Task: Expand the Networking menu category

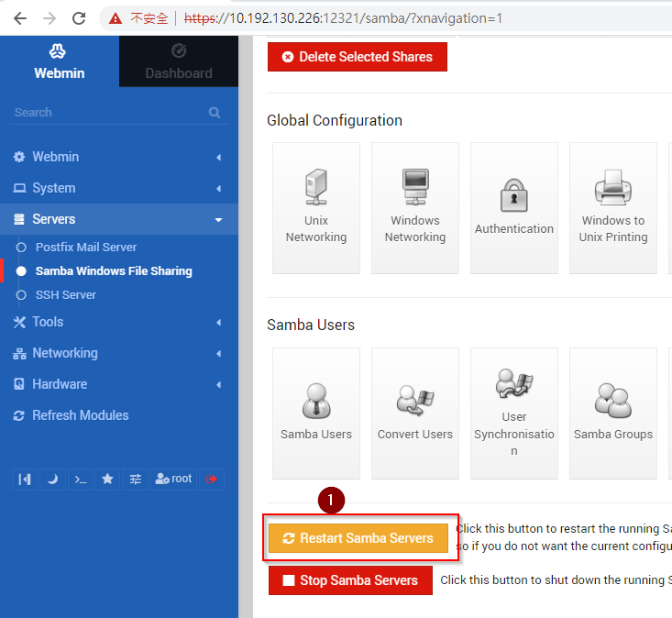Action: coord(119,353)
